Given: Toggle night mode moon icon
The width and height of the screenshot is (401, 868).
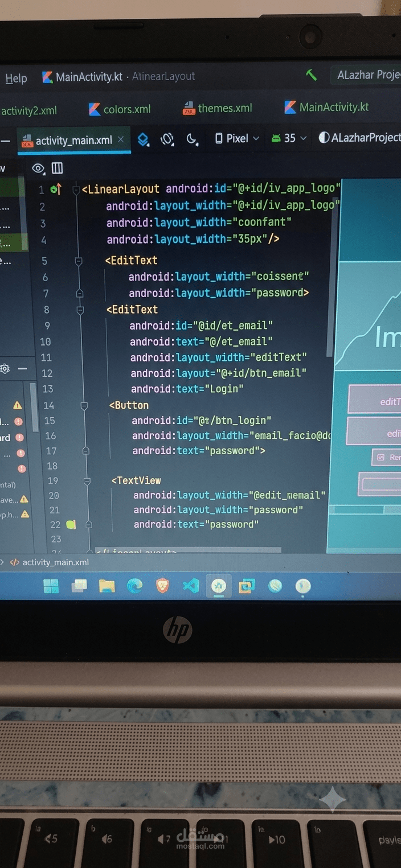Looking at the screenshot, I should pos(193,139).
